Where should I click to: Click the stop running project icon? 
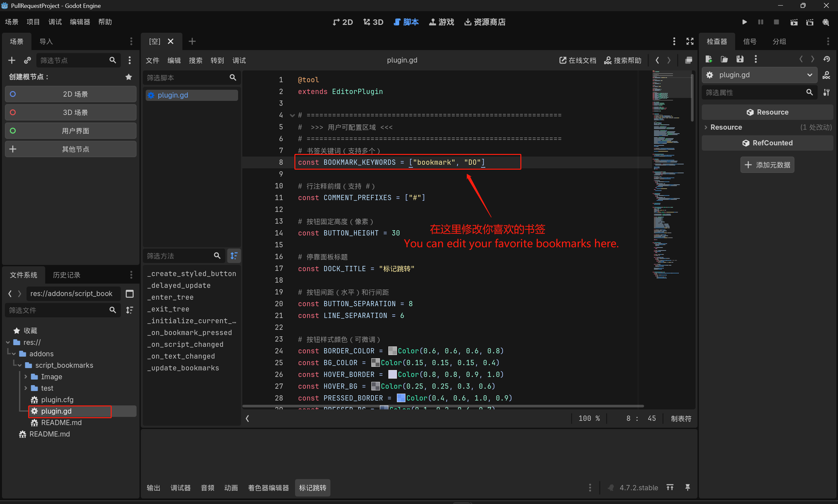point(776,22)
